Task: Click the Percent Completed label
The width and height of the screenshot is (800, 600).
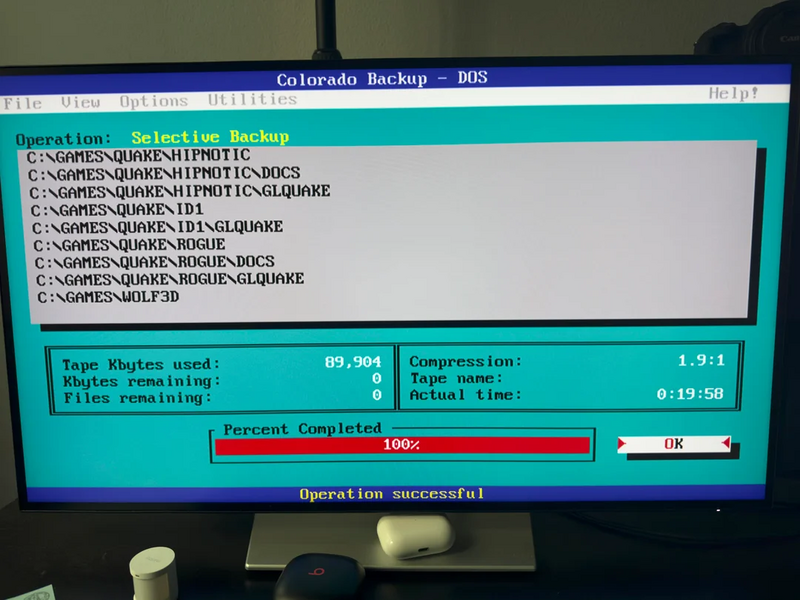Action: pyautogui.click(x=303, y=429)
